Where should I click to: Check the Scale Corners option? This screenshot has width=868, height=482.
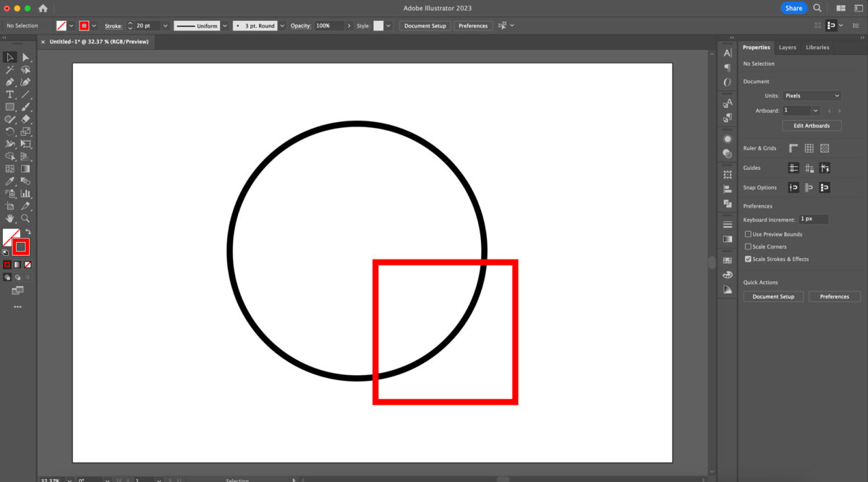pyautogui.click(x=748, y=246)
